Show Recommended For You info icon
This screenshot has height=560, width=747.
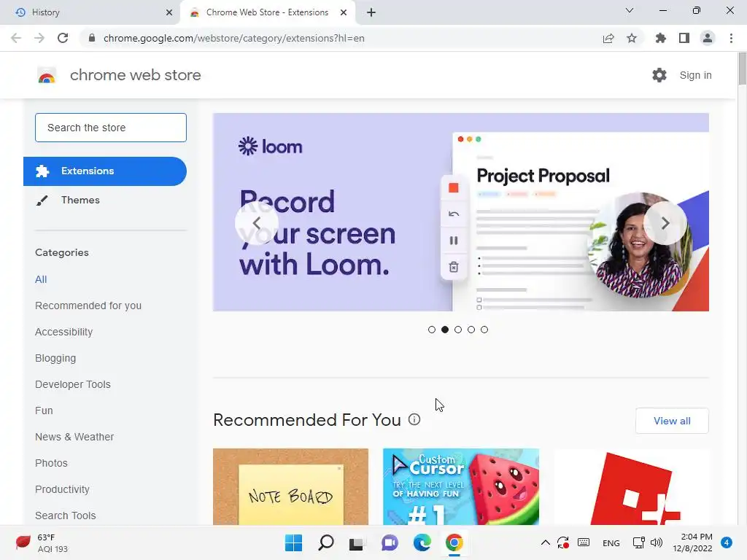[414, 419]
